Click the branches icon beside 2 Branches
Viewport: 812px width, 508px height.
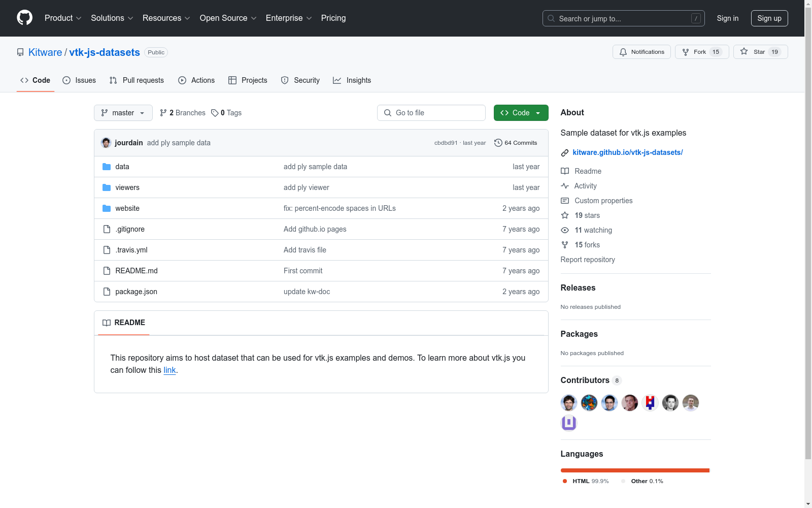[x=163, y=113]
